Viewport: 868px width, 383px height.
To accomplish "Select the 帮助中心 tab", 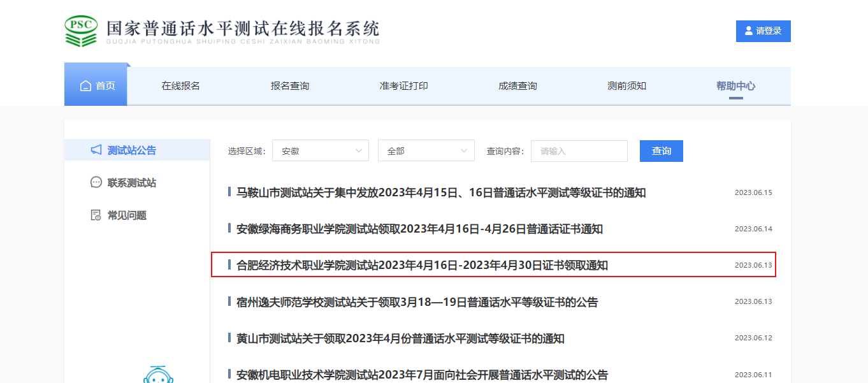I will point(736,86).
